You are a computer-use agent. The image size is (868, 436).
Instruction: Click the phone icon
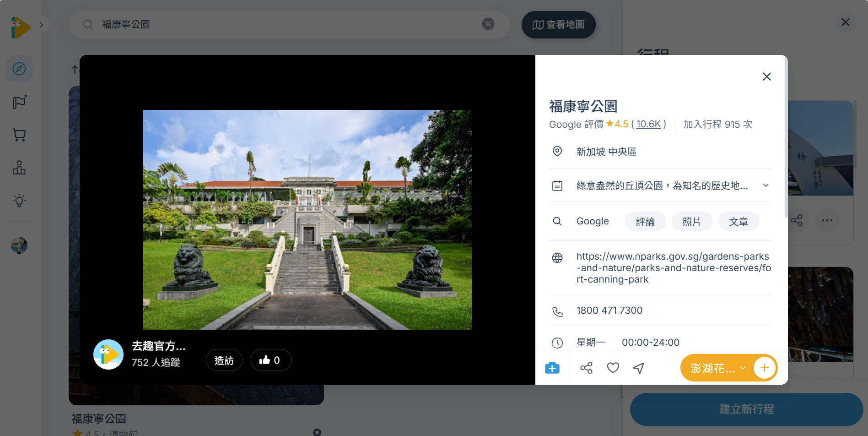point(557,312)
